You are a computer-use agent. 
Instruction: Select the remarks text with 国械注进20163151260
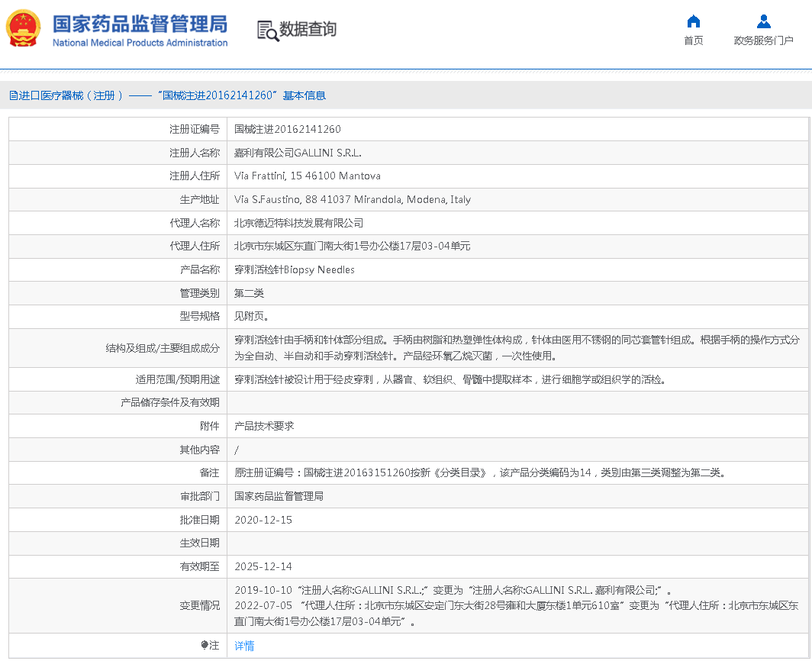[480, 473]
